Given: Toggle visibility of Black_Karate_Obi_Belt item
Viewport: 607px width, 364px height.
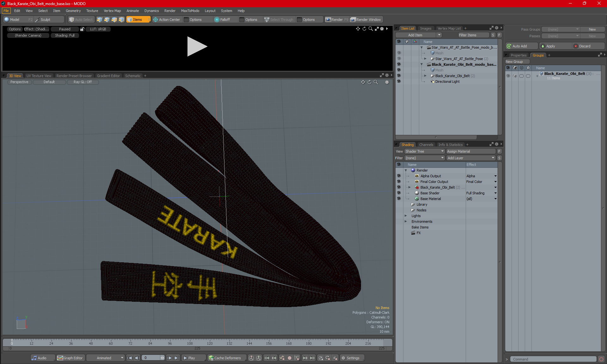Looking at the screenshot, I should point(399,76).
